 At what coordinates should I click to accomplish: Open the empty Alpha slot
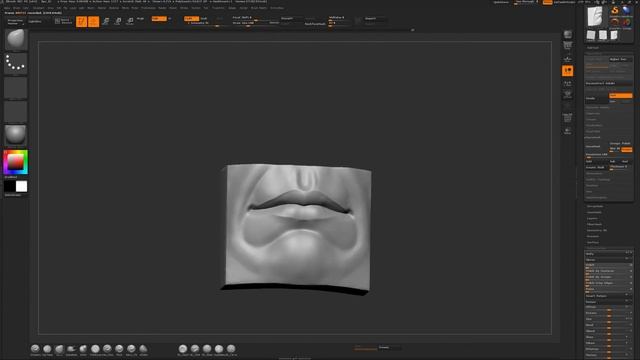16,88
